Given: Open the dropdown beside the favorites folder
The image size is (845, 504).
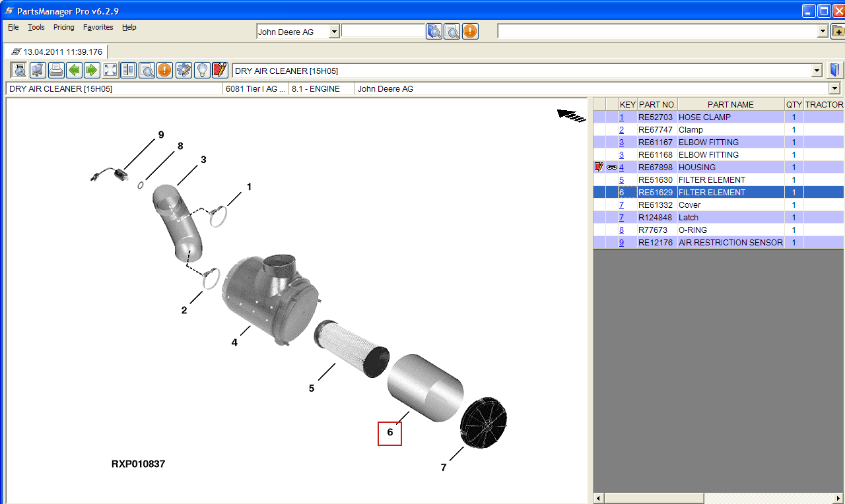Looking at the screenshot, I should 823,32.
